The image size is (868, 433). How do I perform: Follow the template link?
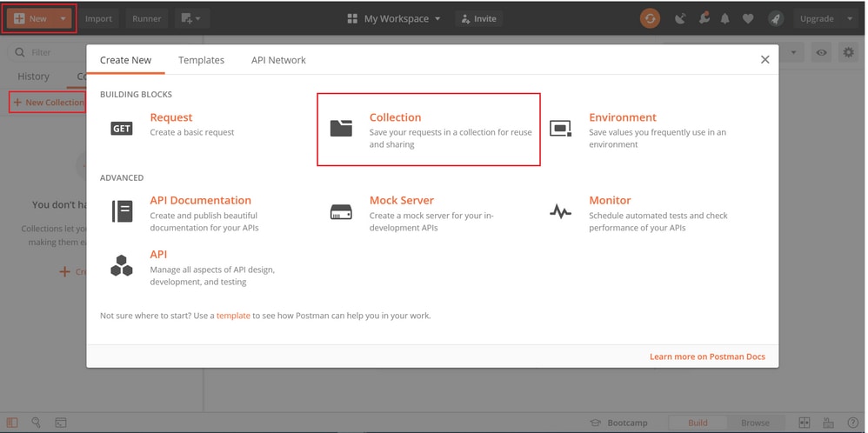pos(233,316)
